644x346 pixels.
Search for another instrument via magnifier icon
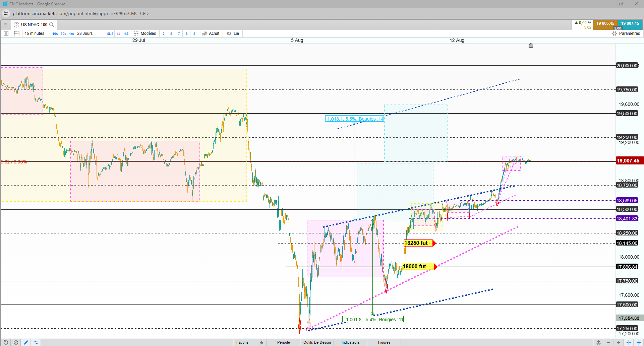coord(52,25)
